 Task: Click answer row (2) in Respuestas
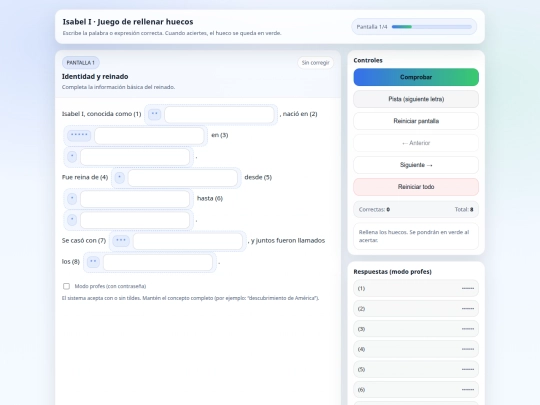(x=416, y=309)
